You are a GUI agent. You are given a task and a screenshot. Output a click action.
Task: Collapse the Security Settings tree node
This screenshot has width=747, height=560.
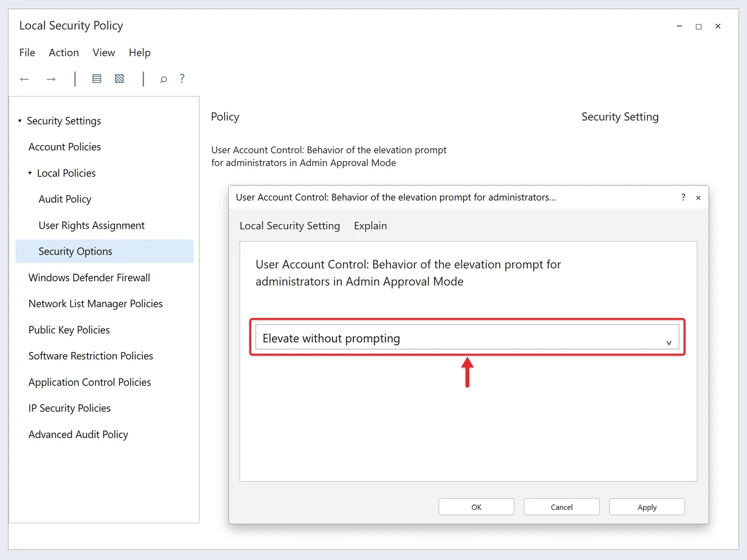click(20, 121)
